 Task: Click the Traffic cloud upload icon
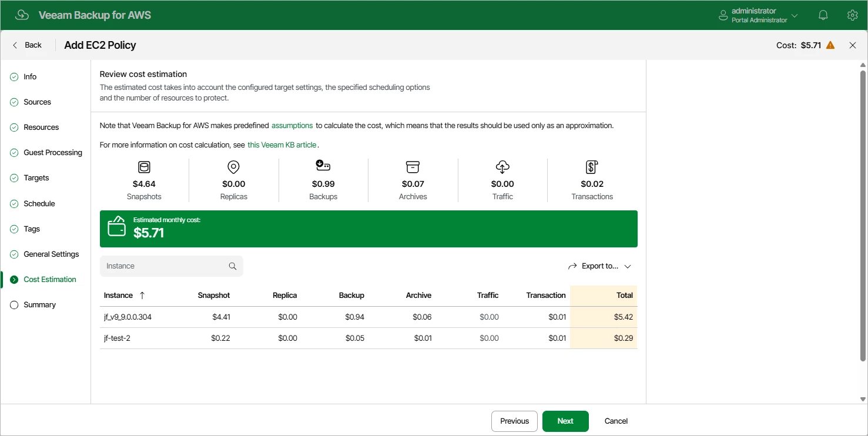(502, 167)
